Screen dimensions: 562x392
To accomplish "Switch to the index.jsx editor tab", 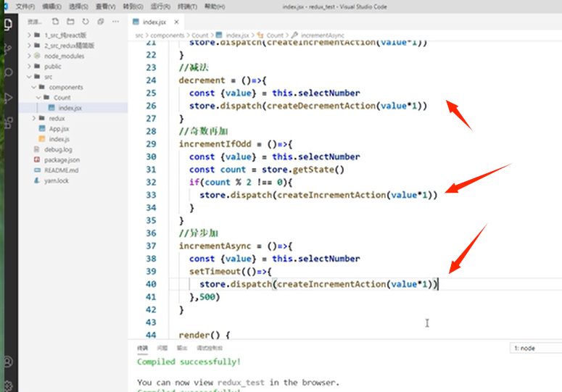I will tap(154, 22).
